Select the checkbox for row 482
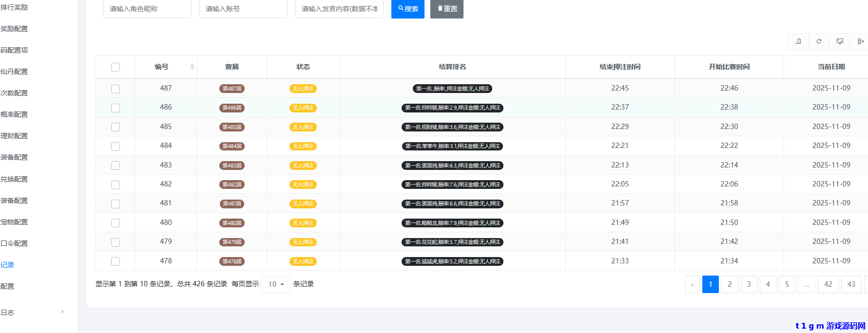Image resolution: width=868 pixels, height=333 pixels. coord(116,185)
